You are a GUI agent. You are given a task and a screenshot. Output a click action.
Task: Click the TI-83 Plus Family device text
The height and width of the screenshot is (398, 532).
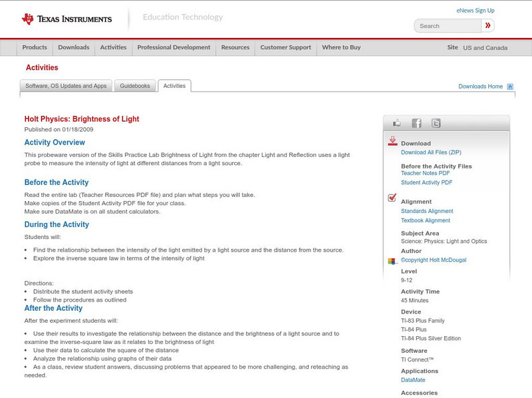tap(423, 321)
